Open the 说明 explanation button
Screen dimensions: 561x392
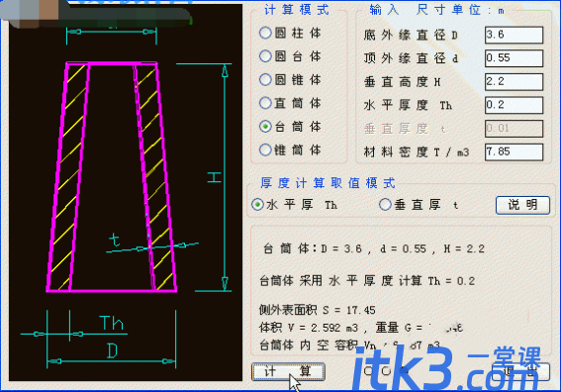click(522, 205)
